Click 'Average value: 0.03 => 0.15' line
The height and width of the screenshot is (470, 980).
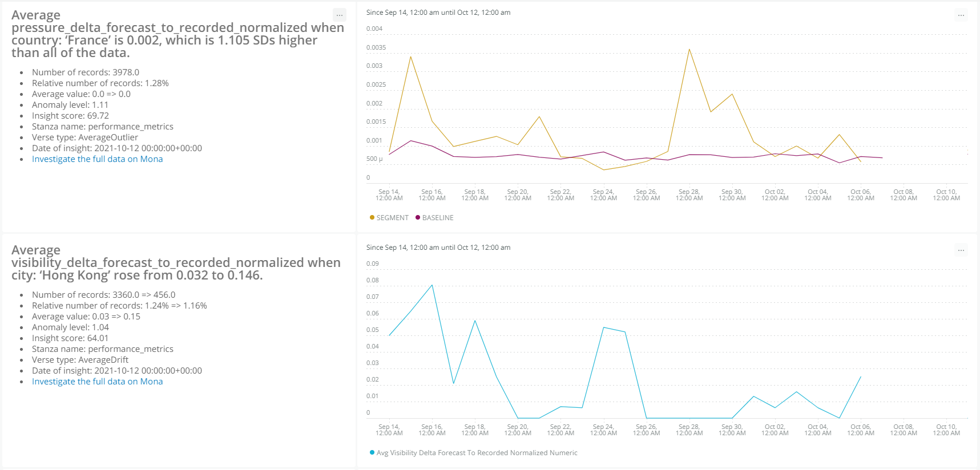[86, 317]
